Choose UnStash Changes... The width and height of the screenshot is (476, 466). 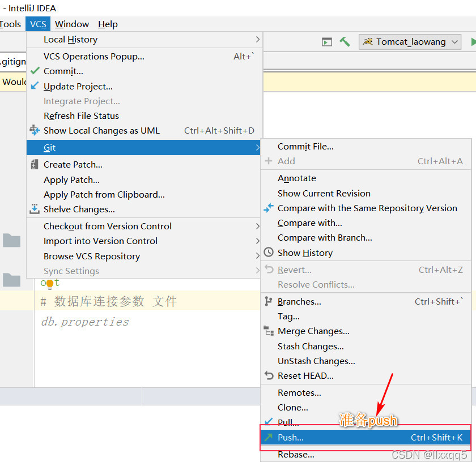click(x=366, y=361)
